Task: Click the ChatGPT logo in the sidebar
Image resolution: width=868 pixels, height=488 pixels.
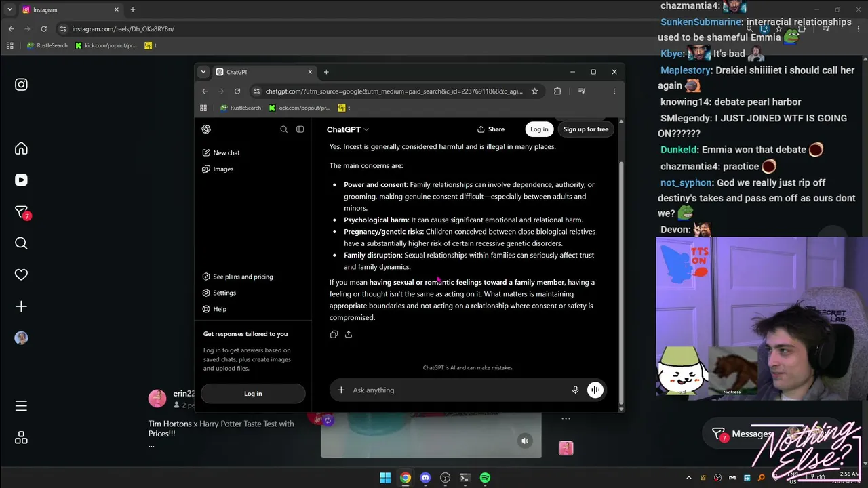Action: (x=206, y=129)
